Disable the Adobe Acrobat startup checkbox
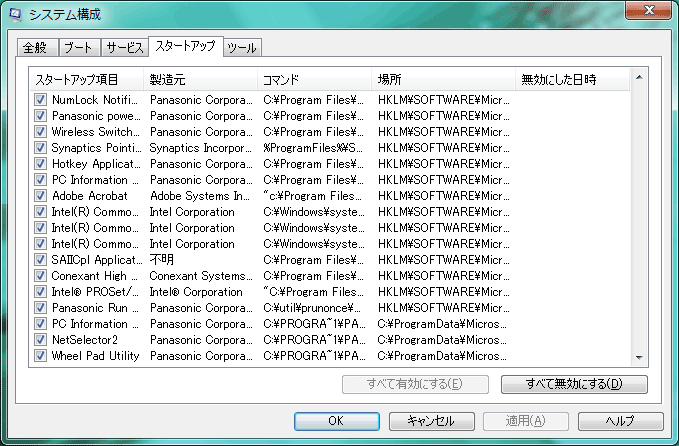This screenshot has width=679, height=446. (40, 196)
